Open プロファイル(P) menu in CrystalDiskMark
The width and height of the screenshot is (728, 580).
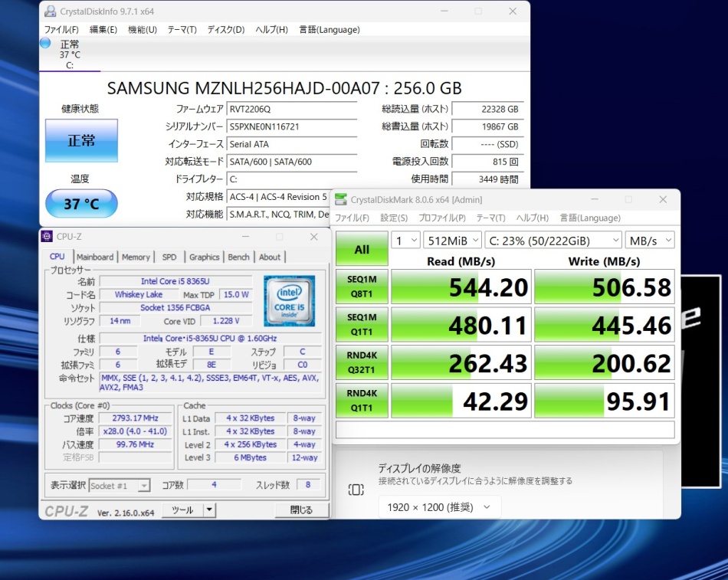(x=442, y=218)
